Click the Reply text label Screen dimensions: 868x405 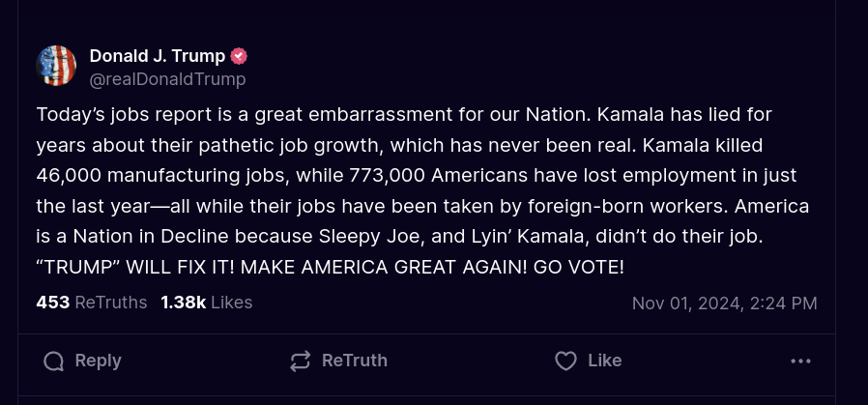pos(98,361)
